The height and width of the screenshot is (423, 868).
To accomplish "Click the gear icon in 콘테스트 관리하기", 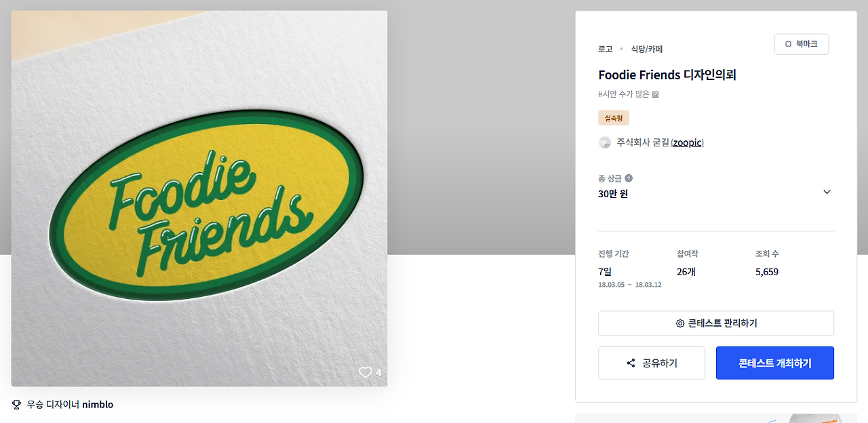I will pos(679,323).
